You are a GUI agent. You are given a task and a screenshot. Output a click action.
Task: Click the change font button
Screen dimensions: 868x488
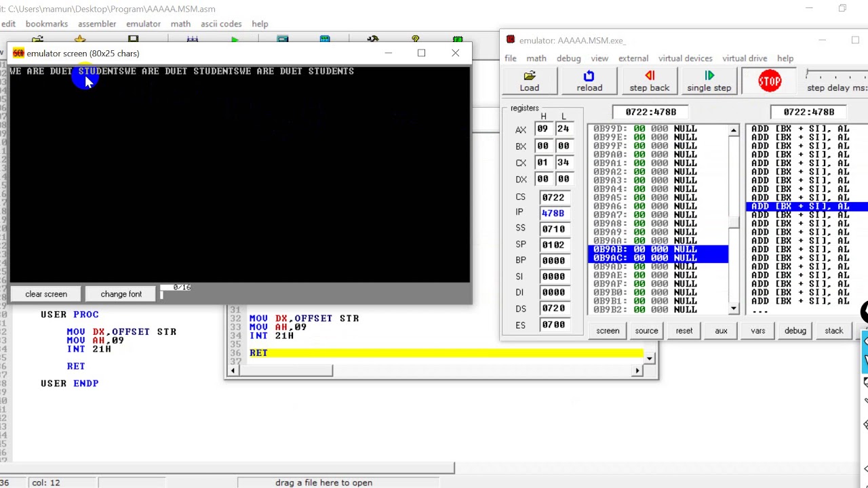[121, 294]
